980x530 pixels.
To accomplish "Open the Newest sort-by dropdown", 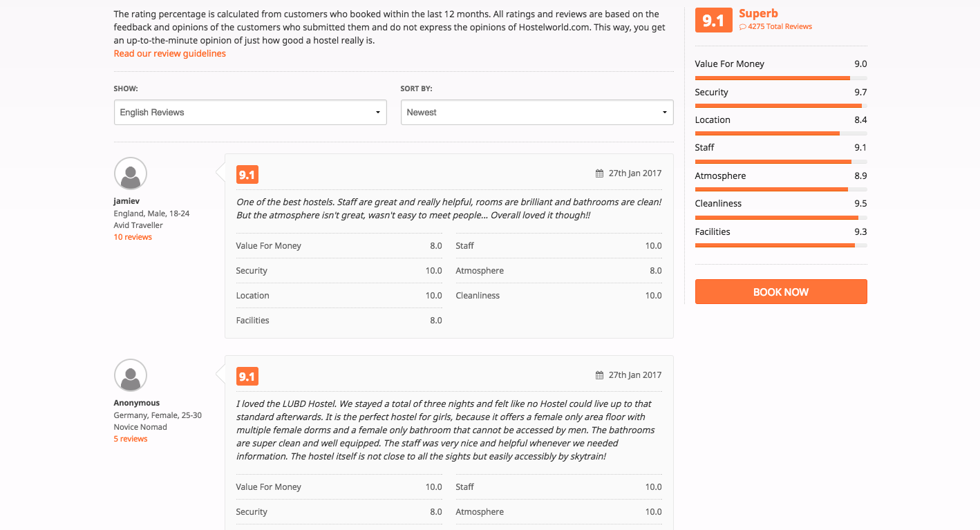I will coord(537,112).
